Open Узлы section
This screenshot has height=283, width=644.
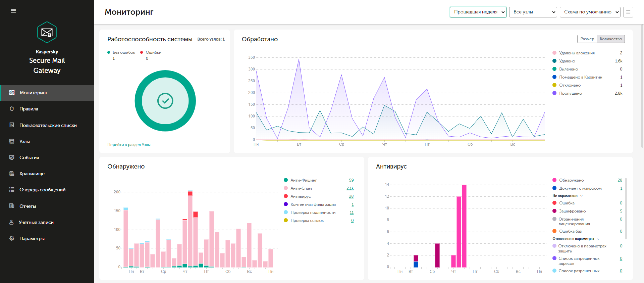pos(47,141)
